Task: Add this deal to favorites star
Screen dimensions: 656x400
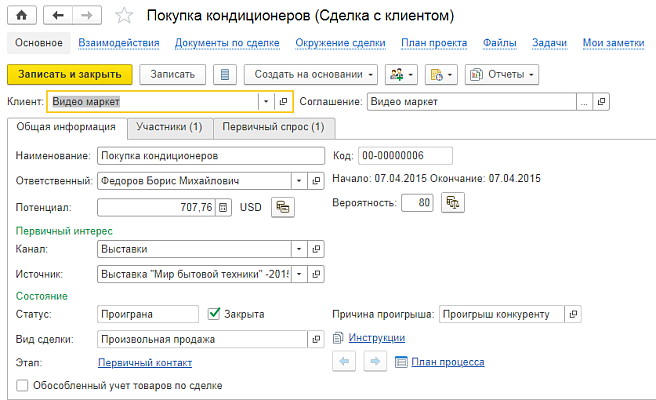Action: pyautogui.click(x=122, y=16)
